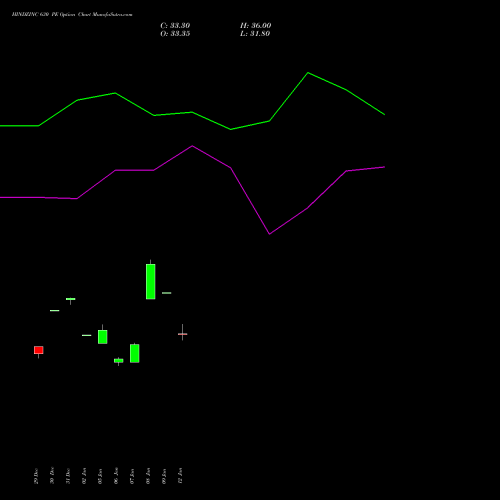Click the '29 Dec' date axis label

tap(36, 476)
